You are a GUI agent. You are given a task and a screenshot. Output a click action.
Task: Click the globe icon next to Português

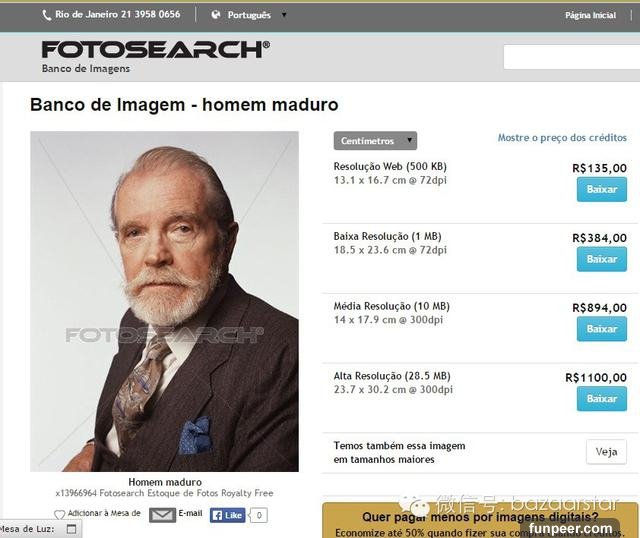216,15
